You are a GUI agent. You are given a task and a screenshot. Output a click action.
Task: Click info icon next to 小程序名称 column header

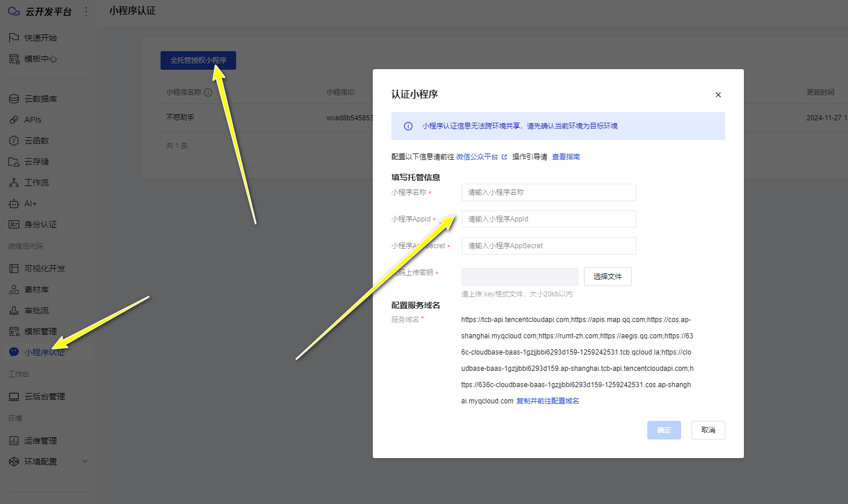[x=208, y=92]
